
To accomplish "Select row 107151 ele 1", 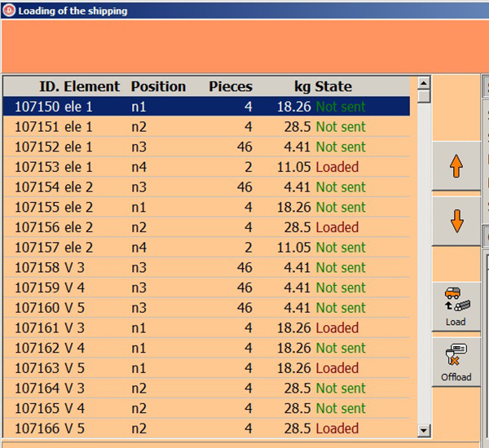I will [206, 126].
